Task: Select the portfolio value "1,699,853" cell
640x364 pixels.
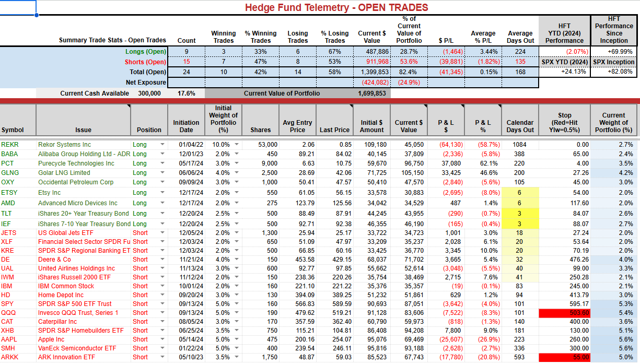Action: point(372,93)
